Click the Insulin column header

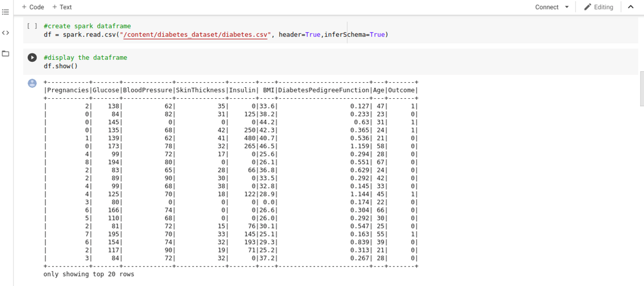242,90
